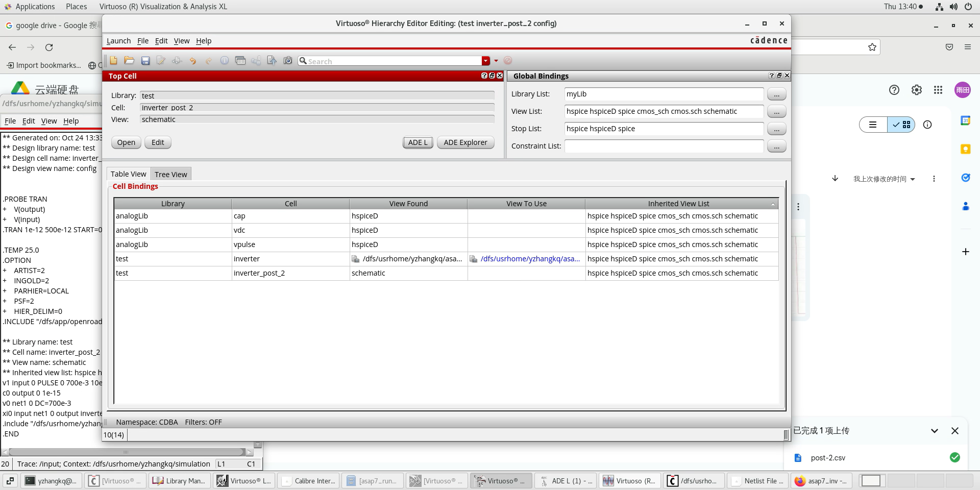Browse Constraint List with ellipsis button
Image resolution: width=980 pixels, height=490 pixels.
(776, 146)
